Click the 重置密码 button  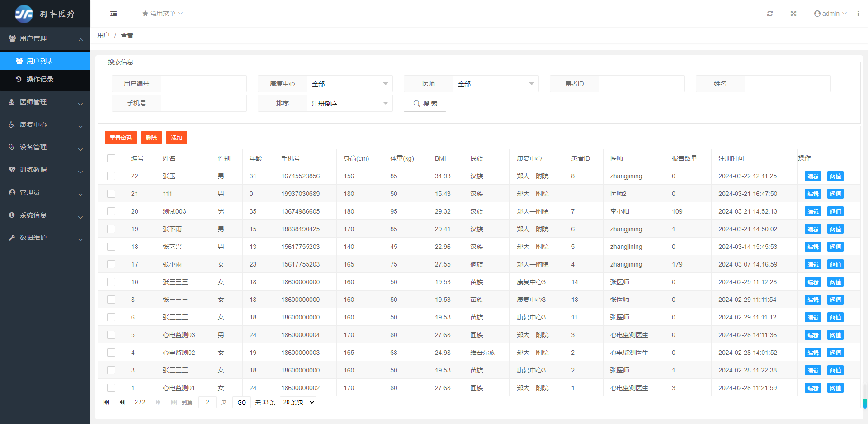pyautogui.click(x=120, y=138)
